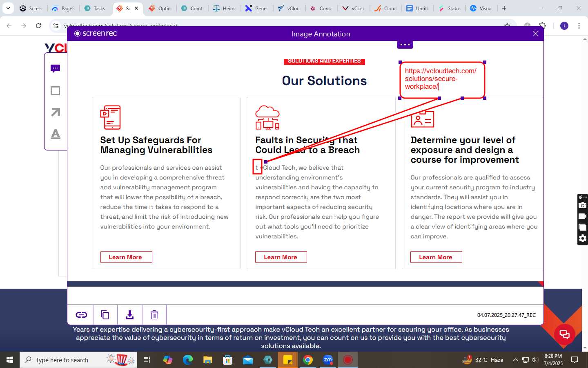Open the live chat bubble button

(565, 334)
